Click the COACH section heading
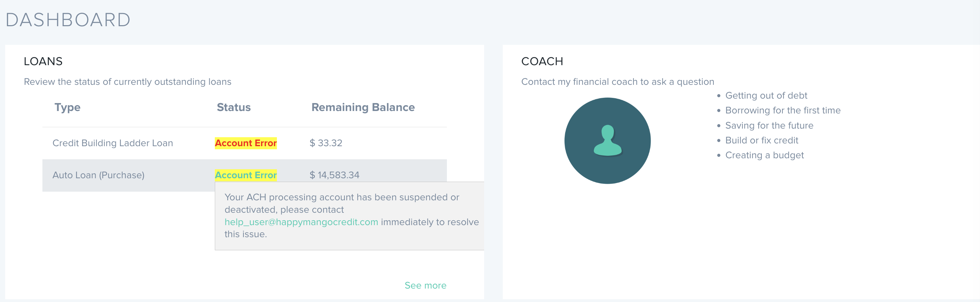This screenshot has width=980, height=302. (x=542, y=61)
